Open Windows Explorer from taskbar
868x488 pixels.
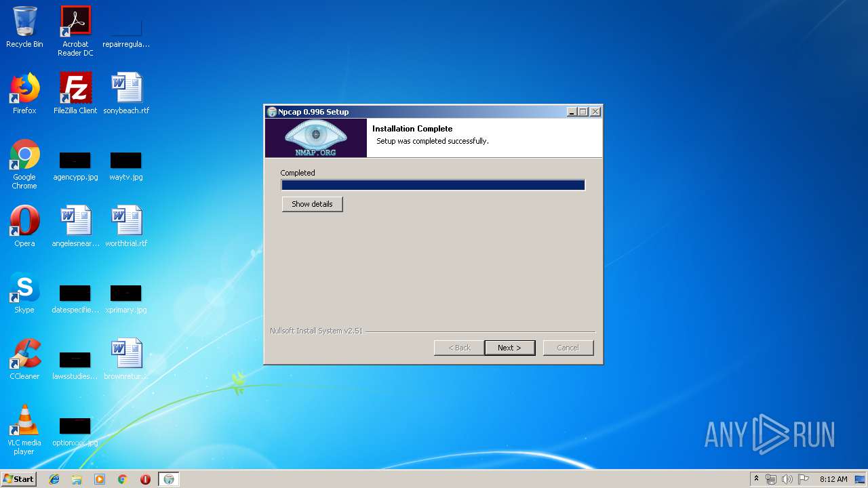click(77, 479)
